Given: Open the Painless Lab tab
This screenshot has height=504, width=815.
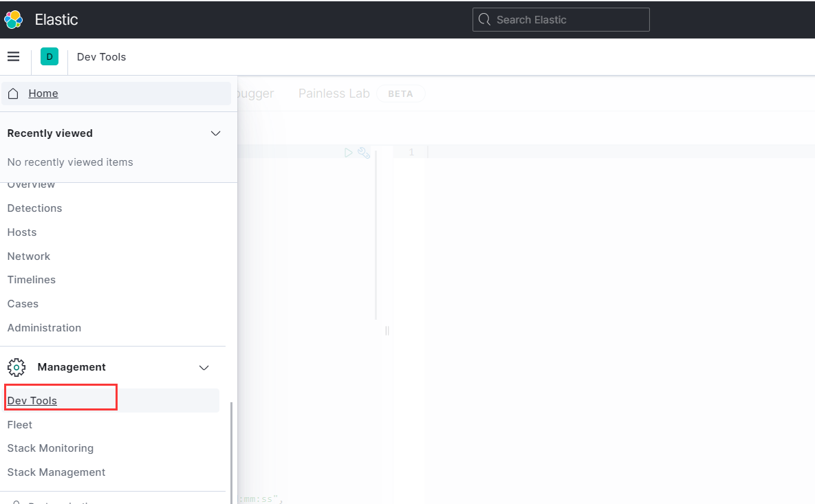Looking at the screenshot, I should pos(334,94).
